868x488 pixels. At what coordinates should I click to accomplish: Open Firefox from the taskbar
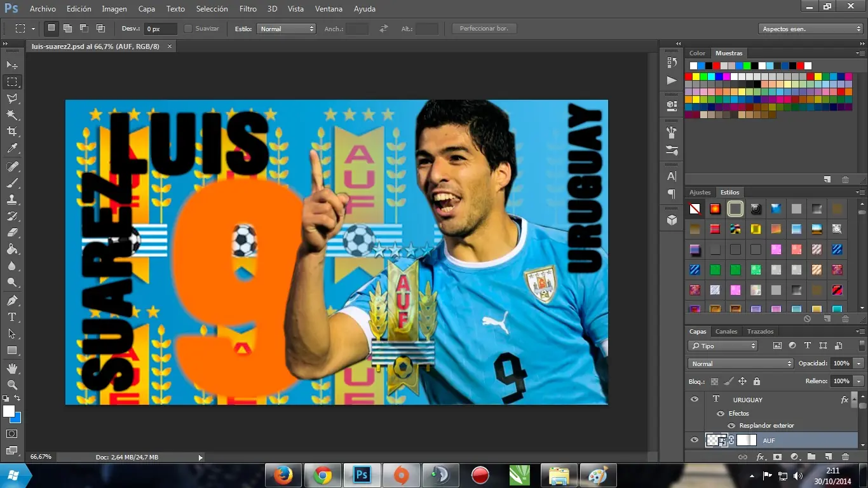point(283,475)
